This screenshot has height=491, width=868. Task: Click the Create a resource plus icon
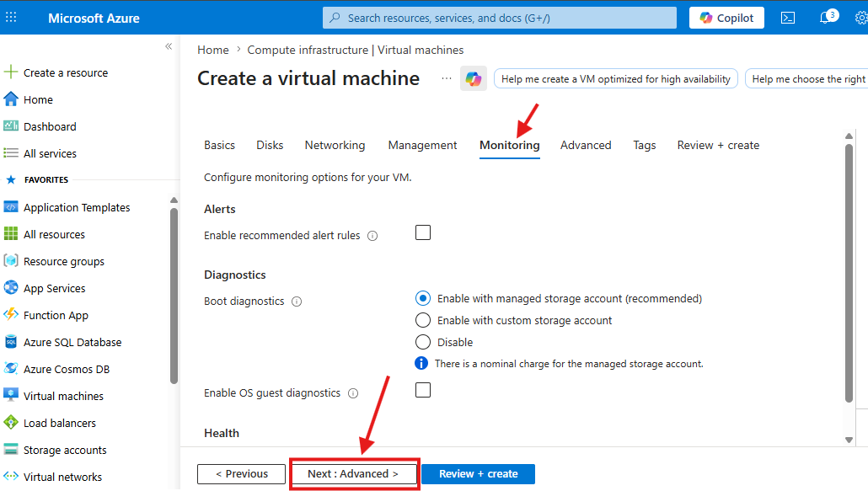point(10,72)
